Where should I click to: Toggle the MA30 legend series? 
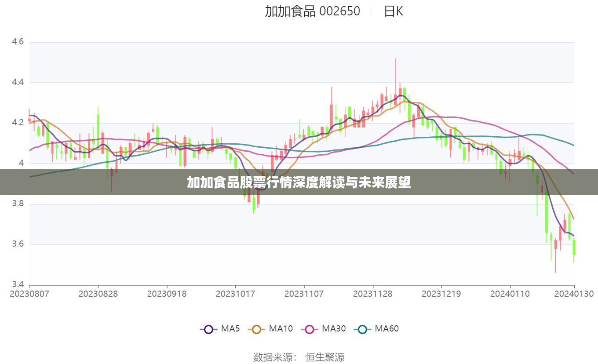click(x=323, y=328)
